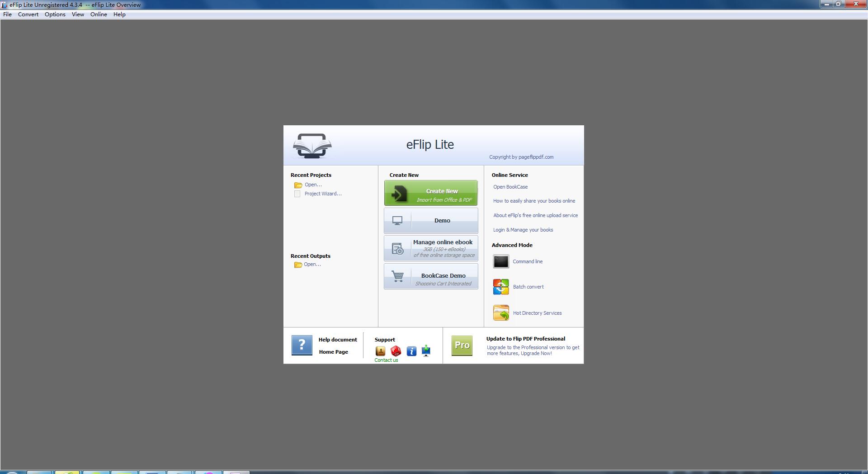The height and width of the screenshot is (474, 868).
Task: Open the Hot Directory Services text link
Action: pos(538,313)
